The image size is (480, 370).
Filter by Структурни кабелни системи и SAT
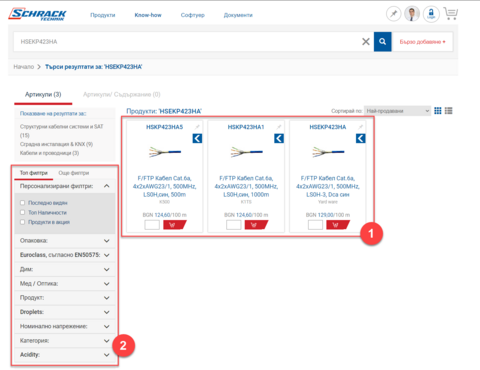click(x=62, y=131)
